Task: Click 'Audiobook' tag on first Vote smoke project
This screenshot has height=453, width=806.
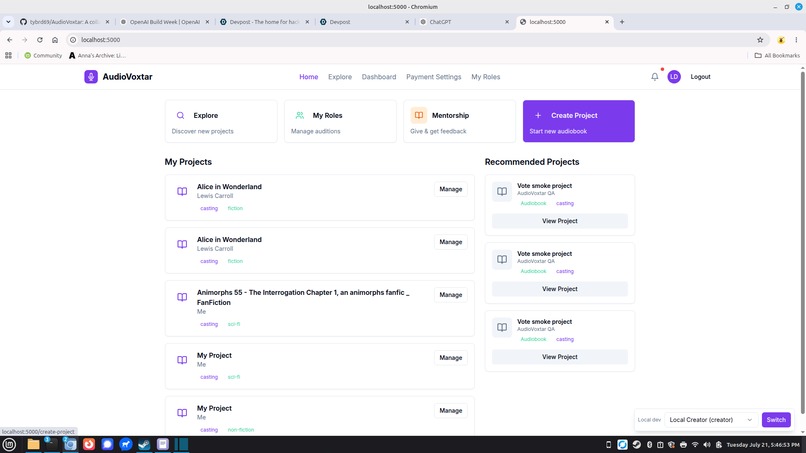Action: pyautogui.click(x=533, y=203)
